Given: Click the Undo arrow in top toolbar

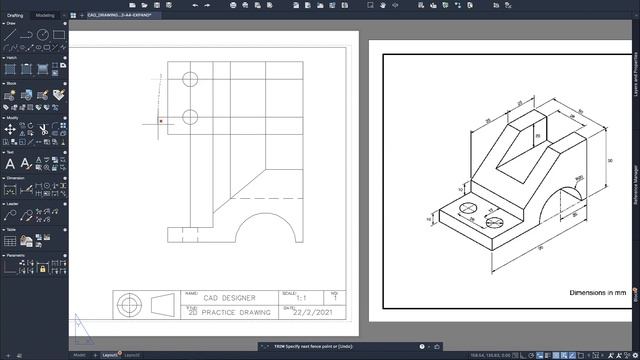Looking at the screenshot, I should pos(195,5).
